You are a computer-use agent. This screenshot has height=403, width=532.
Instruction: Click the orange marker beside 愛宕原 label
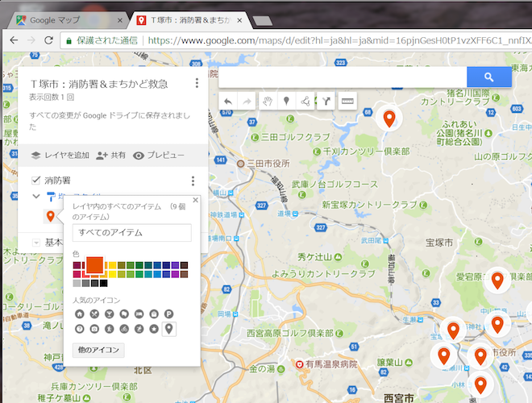497,280
